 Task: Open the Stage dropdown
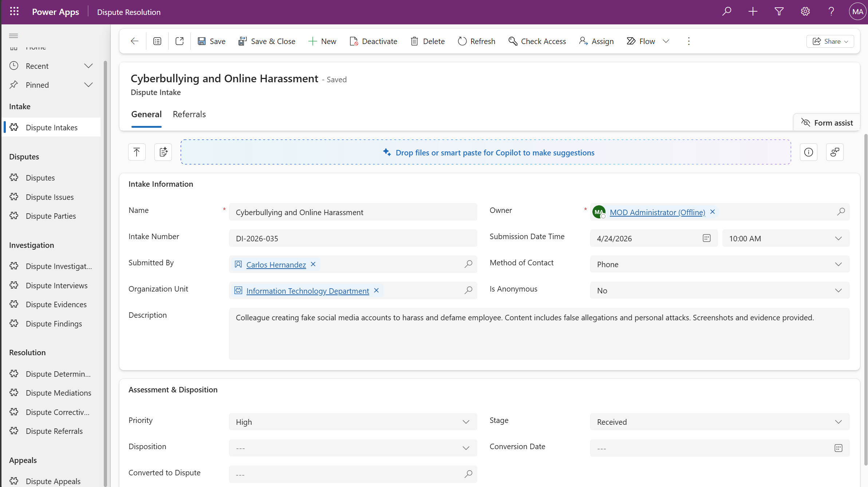[719, 422]
